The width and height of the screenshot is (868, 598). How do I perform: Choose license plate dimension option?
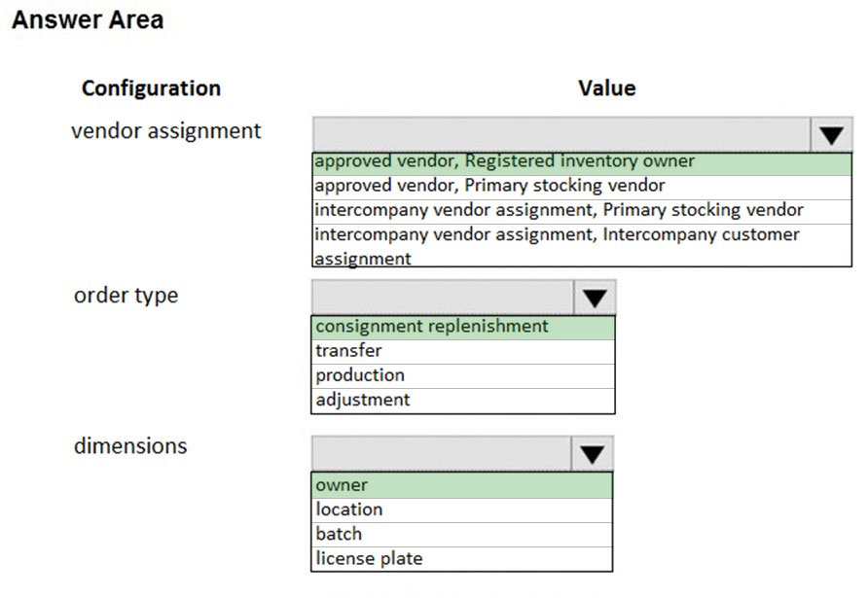point(461,559)
